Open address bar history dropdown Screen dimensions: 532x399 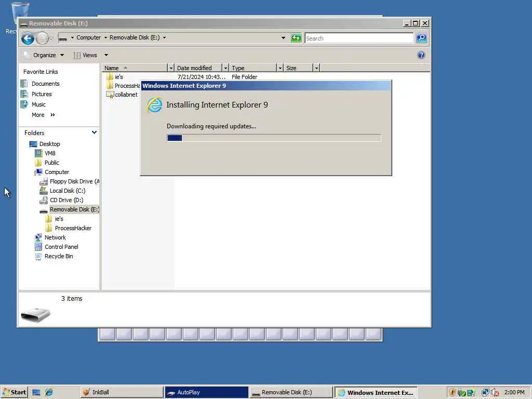point(283,38)
